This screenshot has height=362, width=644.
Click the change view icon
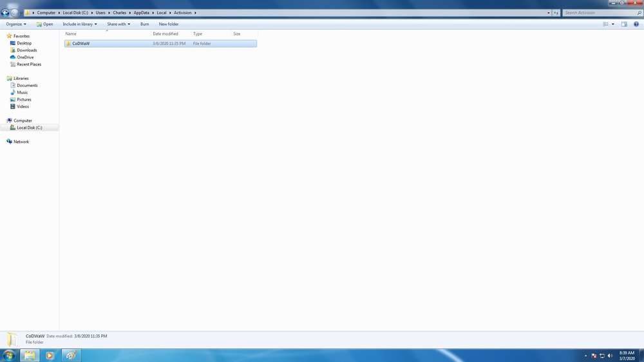[x=606, y=24]
